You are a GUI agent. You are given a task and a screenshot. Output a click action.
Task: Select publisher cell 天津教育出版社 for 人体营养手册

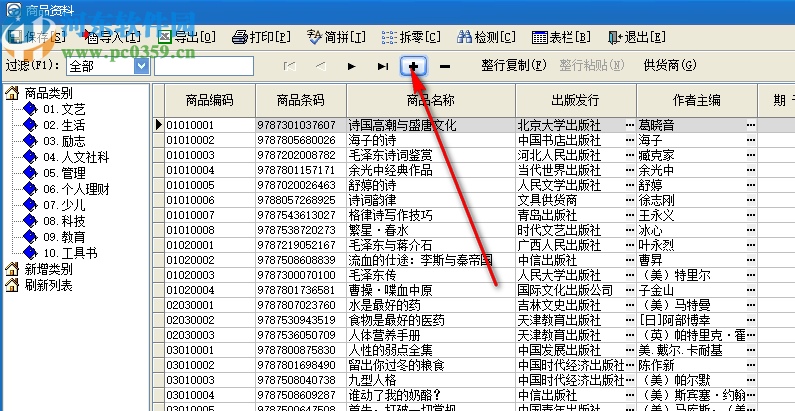575,335
